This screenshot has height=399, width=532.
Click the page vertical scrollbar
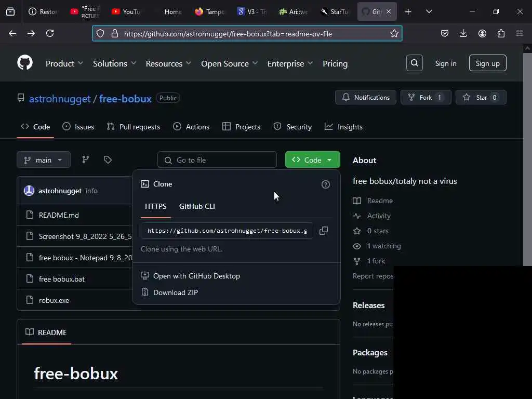[x=527, y=159]
